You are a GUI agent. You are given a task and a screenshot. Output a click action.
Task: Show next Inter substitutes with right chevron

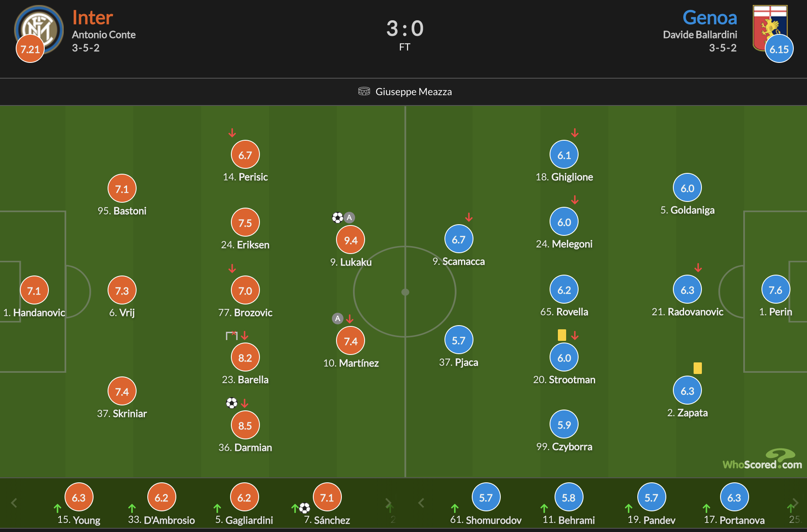pyautogui.click(x=388, y=503)
